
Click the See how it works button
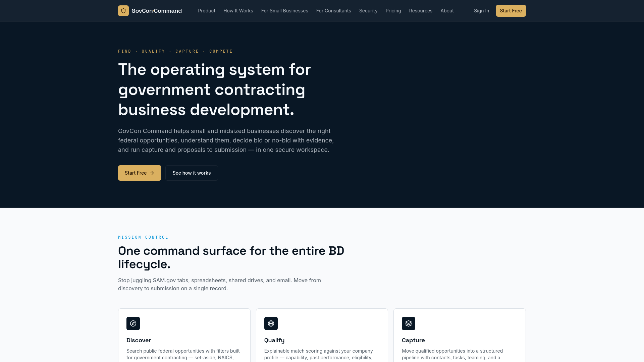point(192,173)
